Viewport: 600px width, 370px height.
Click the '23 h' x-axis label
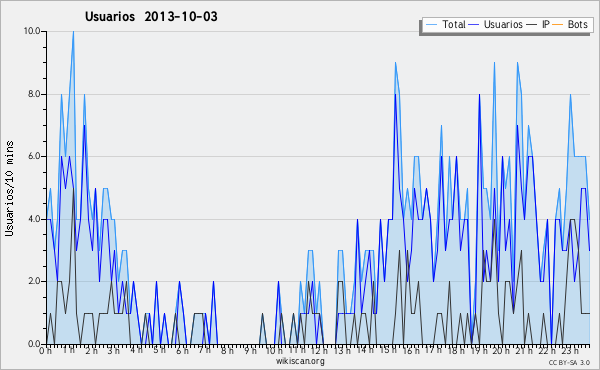[569, 351]
